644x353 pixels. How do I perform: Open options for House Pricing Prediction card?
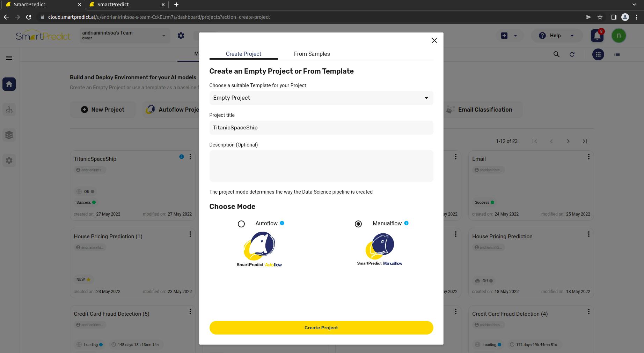tap(588, 234)
